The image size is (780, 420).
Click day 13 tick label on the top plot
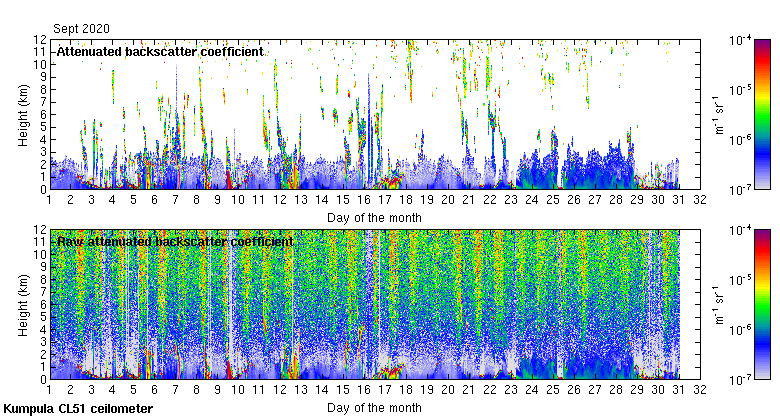301,200
